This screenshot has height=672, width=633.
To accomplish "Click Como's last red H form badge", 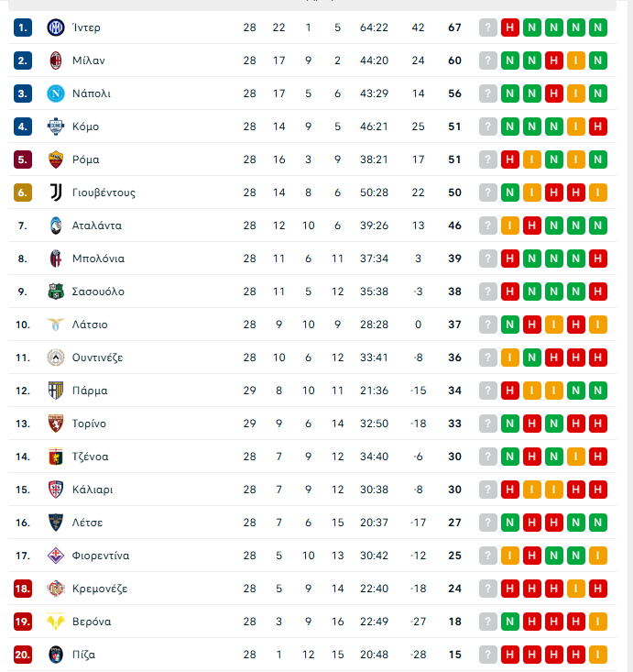I will coord(598,127).
